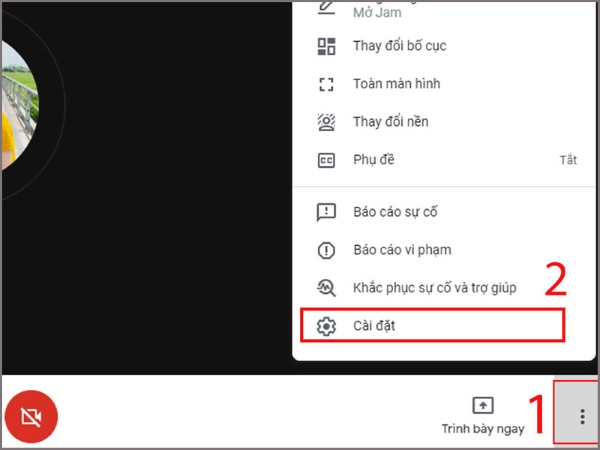Choose 'Toàn màn hình' from the menu
Screen dimensions: 600x450
tap(396, 84)
